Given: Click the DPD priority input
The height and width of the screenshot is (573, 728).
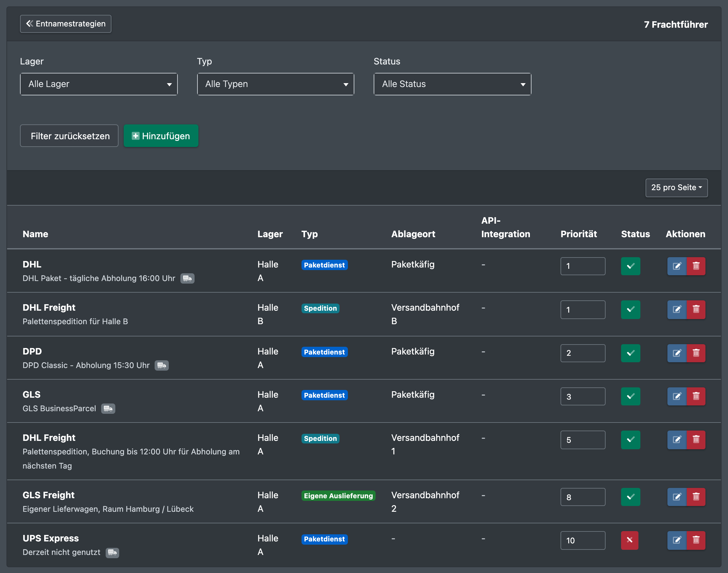Looking at the screenshot, I should click(x=583, y=353).
